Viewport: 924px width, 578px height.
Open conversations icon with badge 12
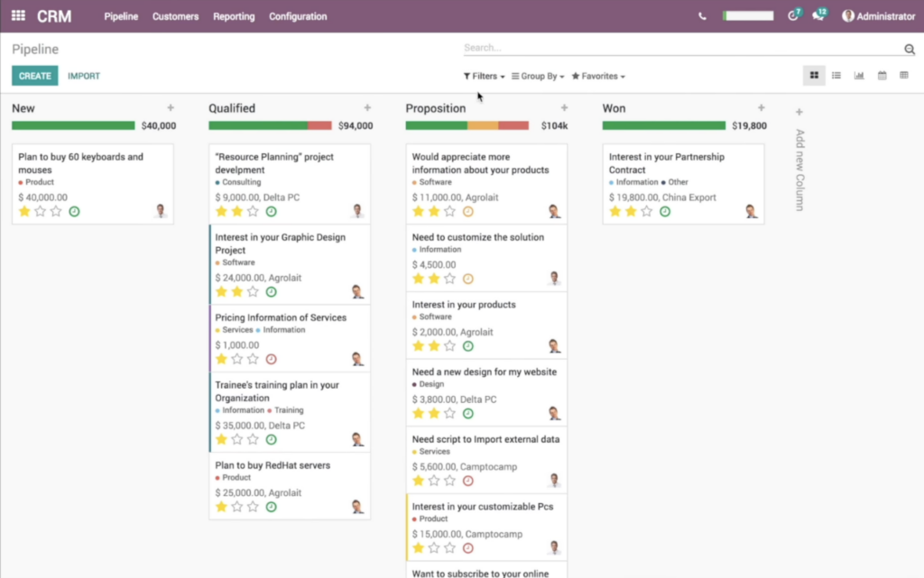[819, 15]
